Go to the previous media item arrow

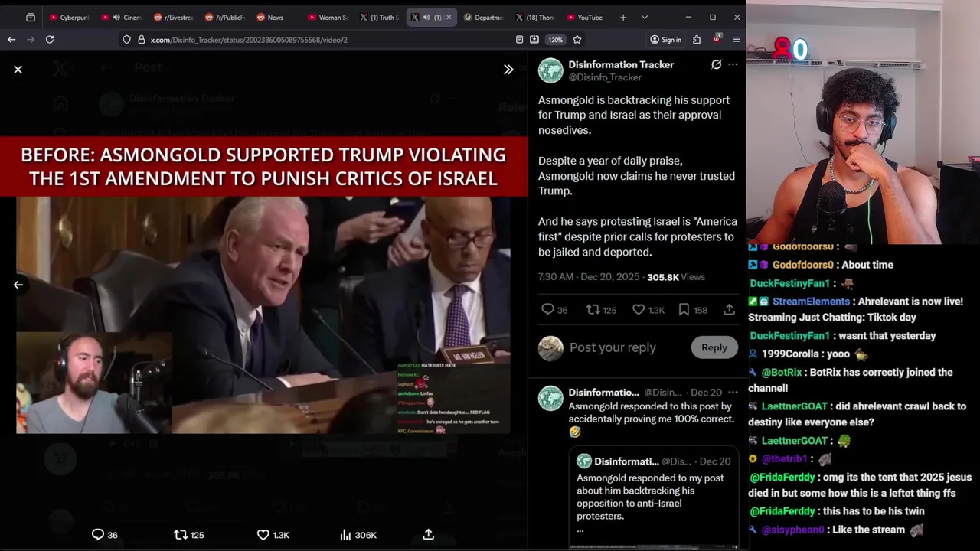(18, 285)
